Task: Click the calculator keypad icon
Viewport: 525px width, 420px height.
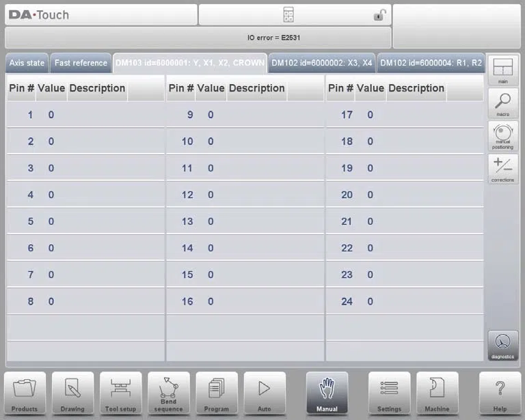Action: coord(288,15)
